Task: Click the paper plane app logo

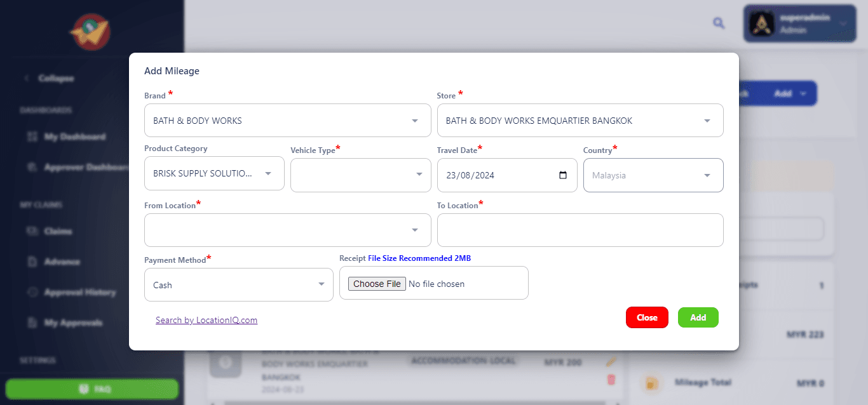Action: pyautogui.click(x=90, y=31)
